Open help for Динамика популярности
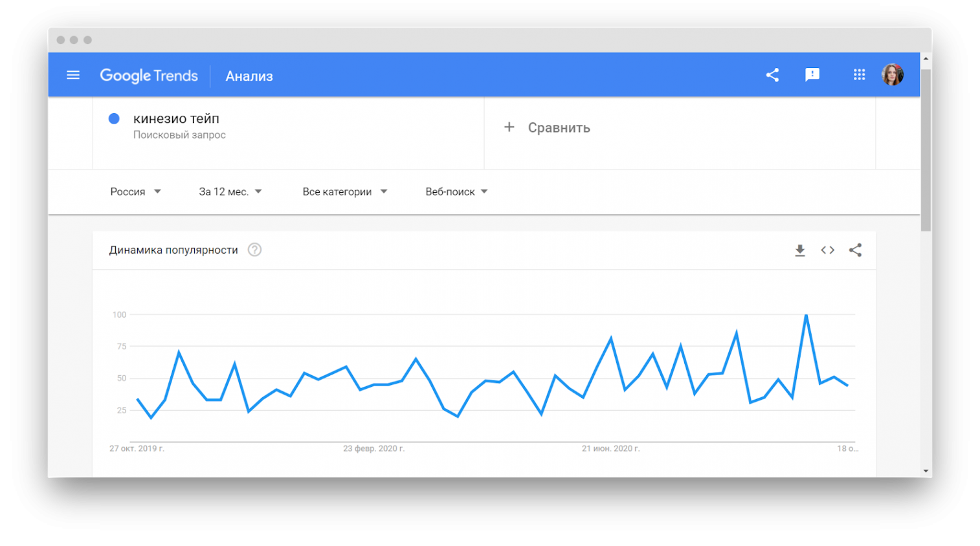This screenshot has width=980, height=546. [x=255, y=250]
